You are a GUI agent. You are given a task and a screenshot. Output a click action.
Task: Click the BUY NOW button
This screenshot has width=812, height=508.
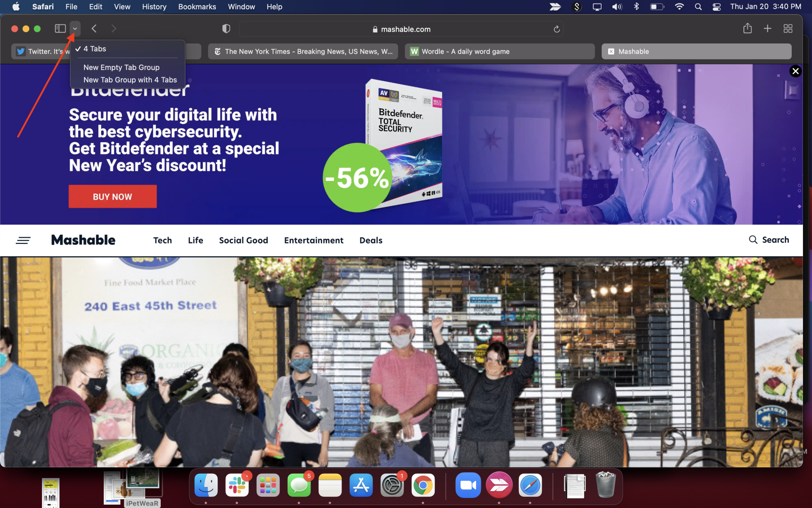[x=112, y=197]
